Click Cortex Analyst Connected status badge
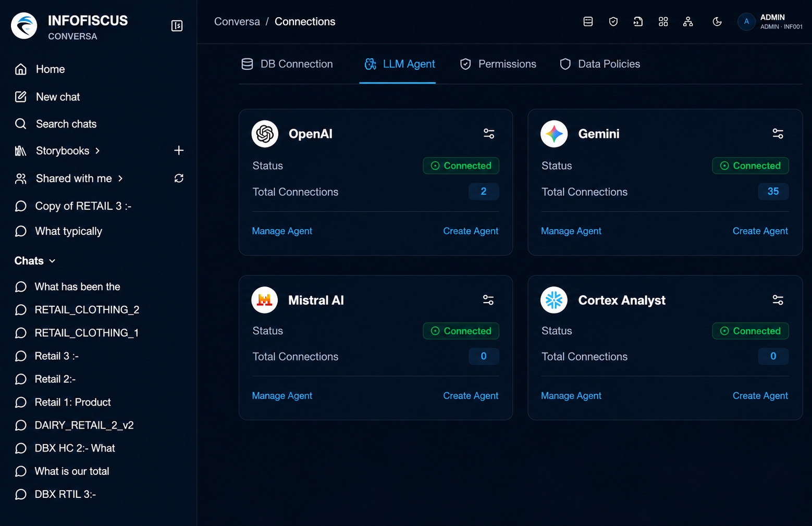The image size is (812, 526). tap(751, 331)
